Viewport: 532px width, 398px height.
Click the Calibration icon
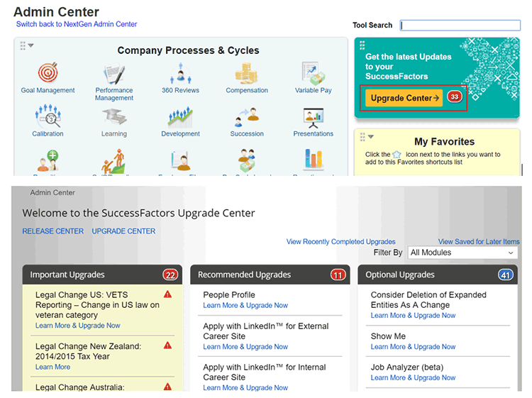48,116
